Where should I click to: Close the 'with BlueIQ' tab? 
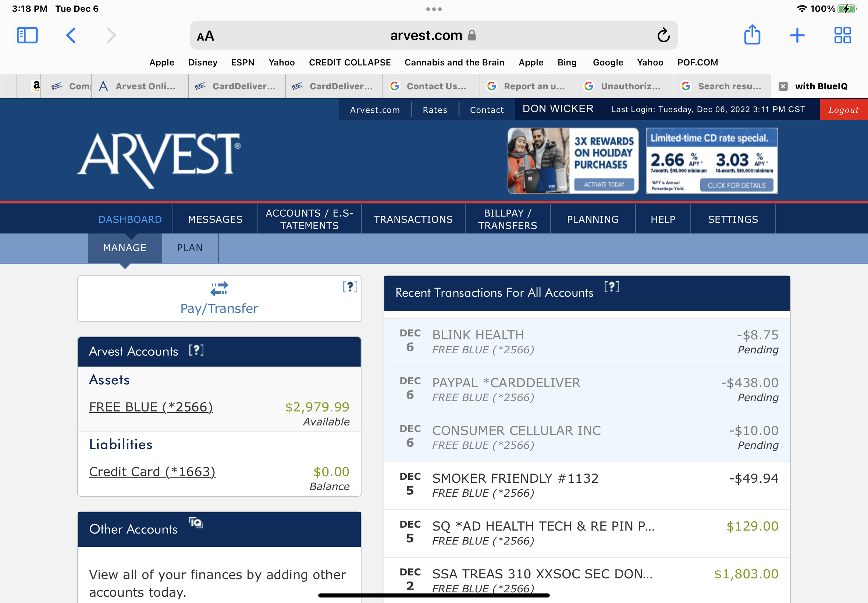click(783, 86)
